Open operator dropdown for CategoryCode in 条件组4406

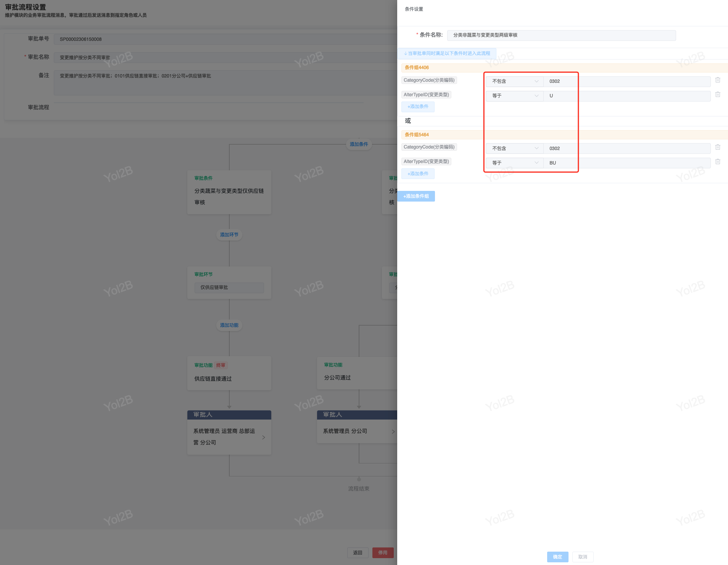pos(515,81)
